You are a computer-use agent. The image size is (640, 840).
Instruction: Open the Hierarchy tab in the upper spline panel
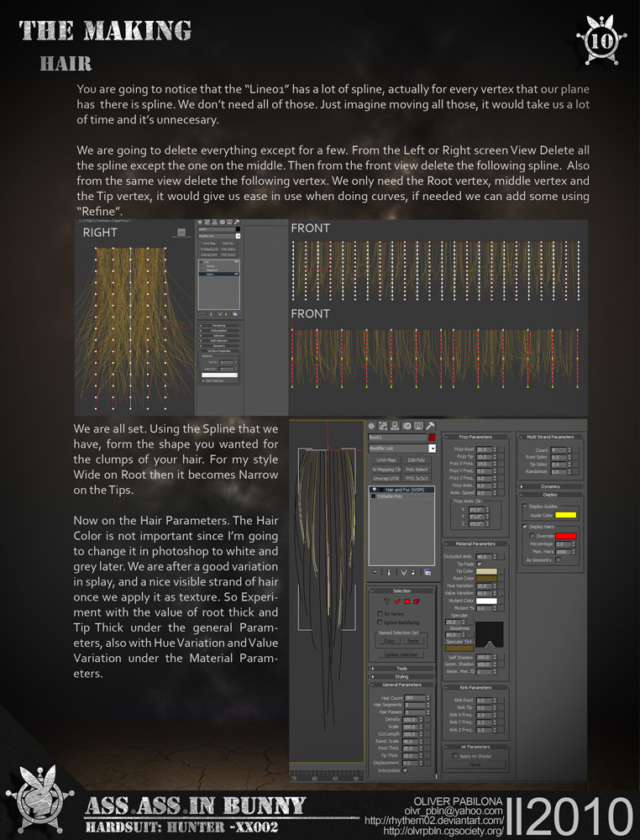[x=215, y=222]
